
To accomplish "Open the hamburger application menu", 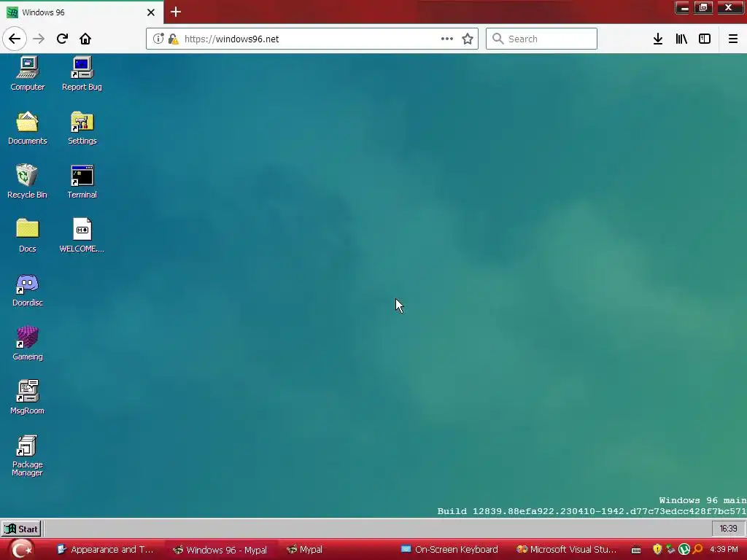I will tap(733, 39).
